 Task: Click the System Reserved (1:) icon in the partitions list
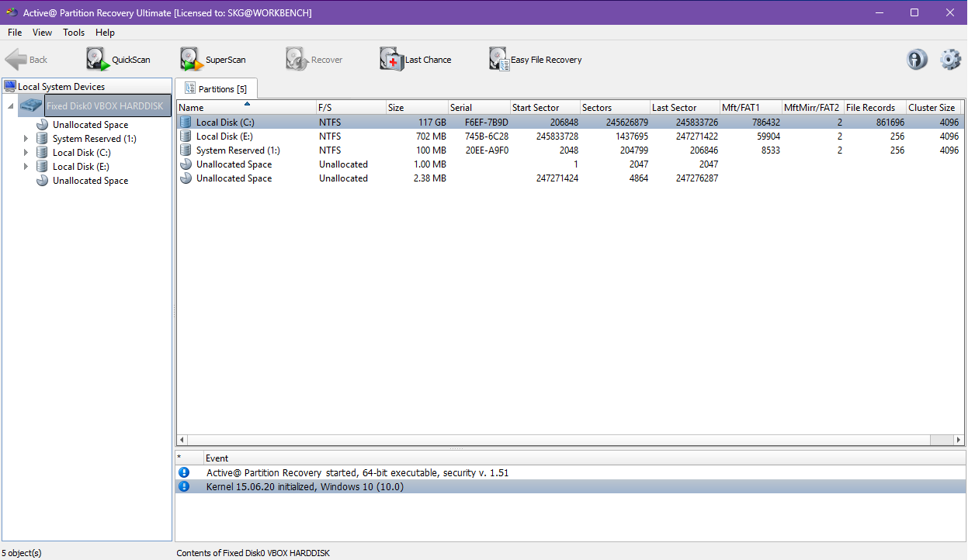(x=186, y=150)
